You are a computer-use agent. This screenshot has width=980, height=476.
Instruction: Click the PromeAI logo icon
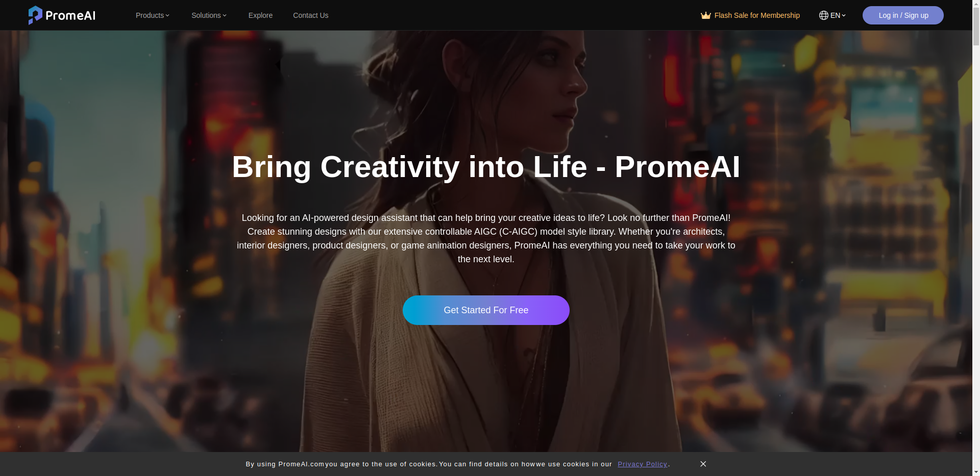[x=35, y=15]
